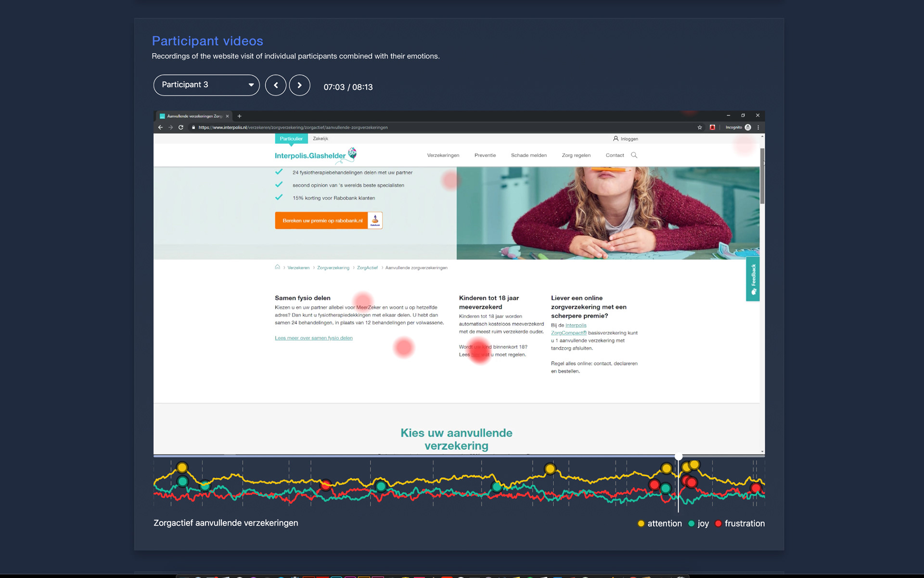Bookmark page with star icon
The image size is (924, 578).
[700, 128]
